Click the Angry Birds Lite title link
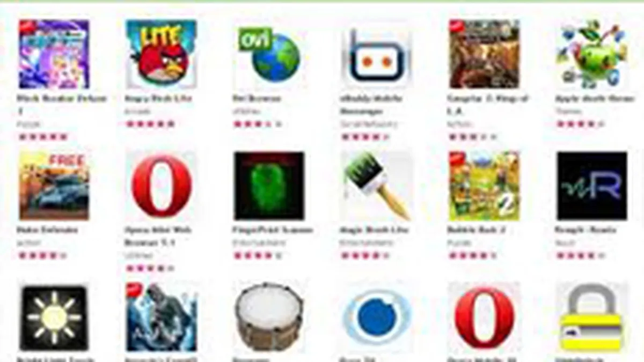Screen dimensions: 644x362 coord(158,99)
